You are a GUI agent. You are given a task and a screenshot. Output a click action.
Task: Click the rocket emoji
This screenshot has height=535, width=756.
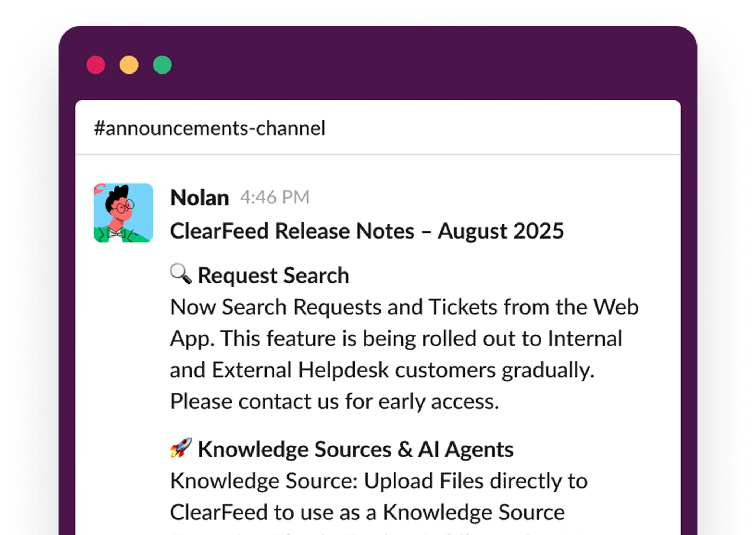pyautogui.click(x=181, y=448)
